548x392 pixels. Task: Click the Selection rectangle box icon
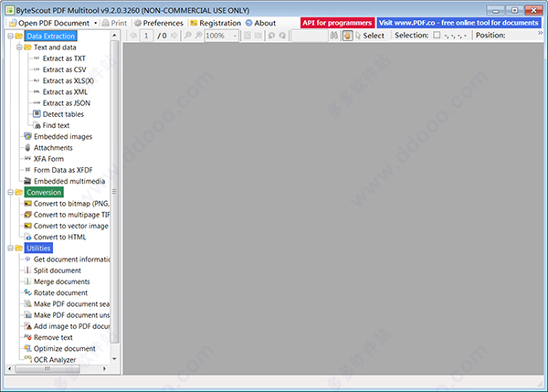[x=437, y=35]
